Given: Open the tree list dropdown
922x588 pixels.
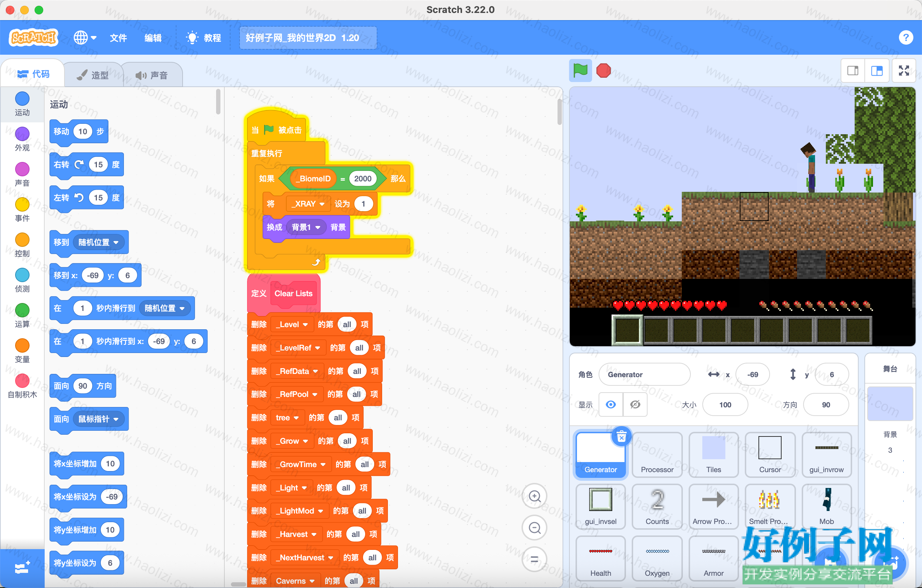Looking at the screenshot, I should pos(287,418).
